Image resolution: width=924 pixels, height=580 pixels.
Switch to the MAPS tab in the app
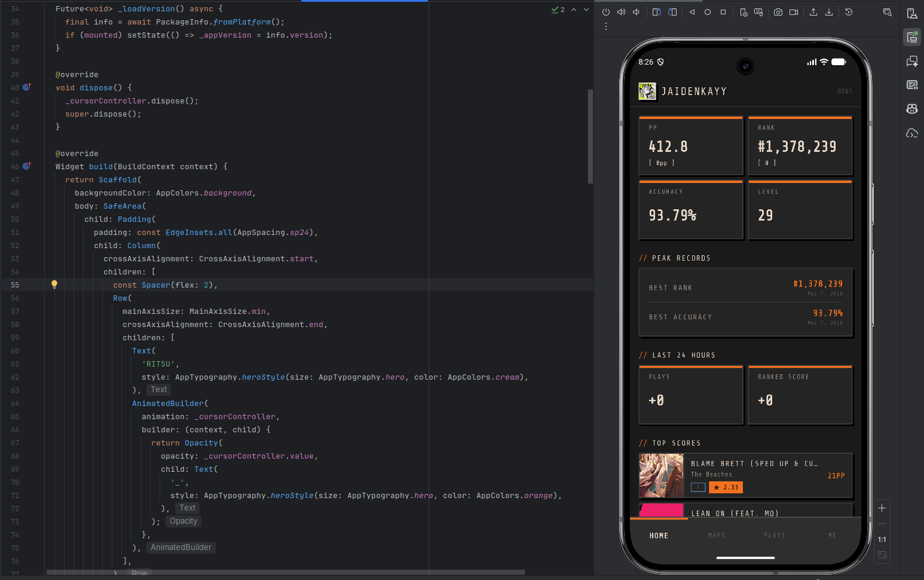[717, 535]
